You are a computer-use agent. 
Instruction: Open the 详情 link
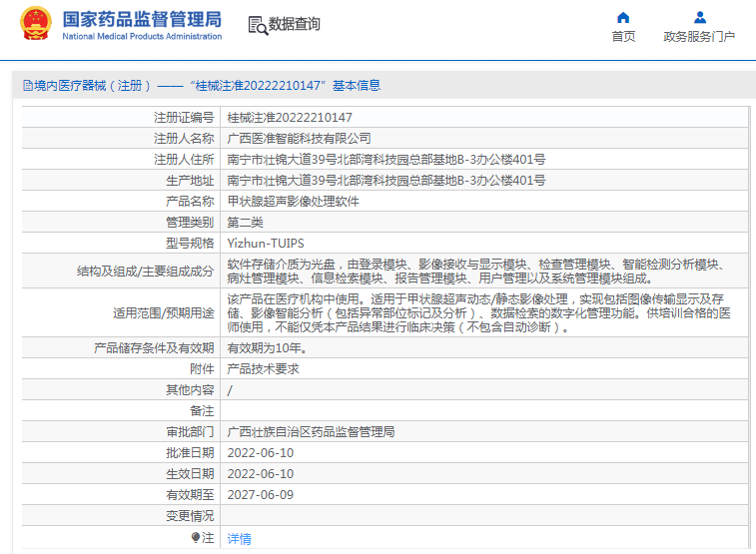[x=239, y=539]
